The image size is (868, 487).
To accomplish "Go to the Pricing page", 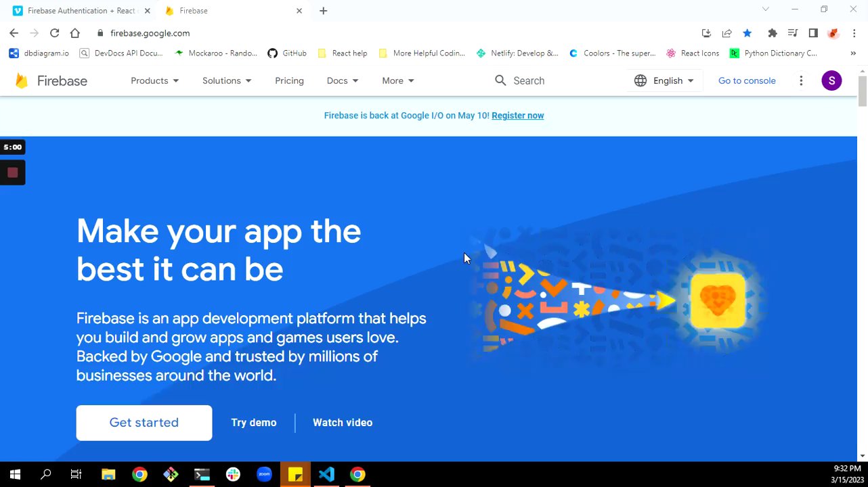I will [x=289, y=80].
